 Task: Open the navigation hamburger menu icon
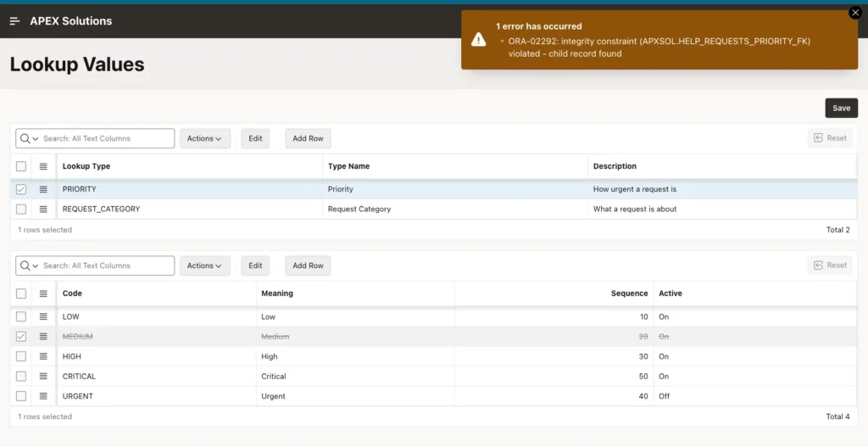point(15,21)
